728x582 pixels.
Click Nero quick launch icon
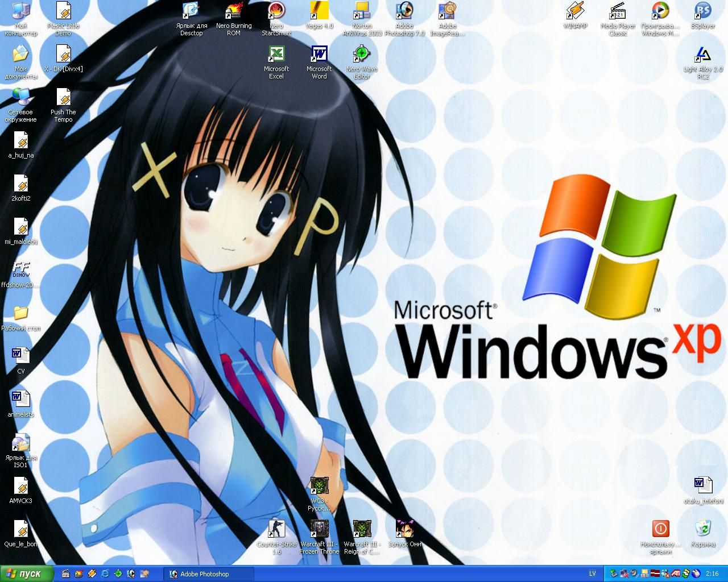pos(78,574)
